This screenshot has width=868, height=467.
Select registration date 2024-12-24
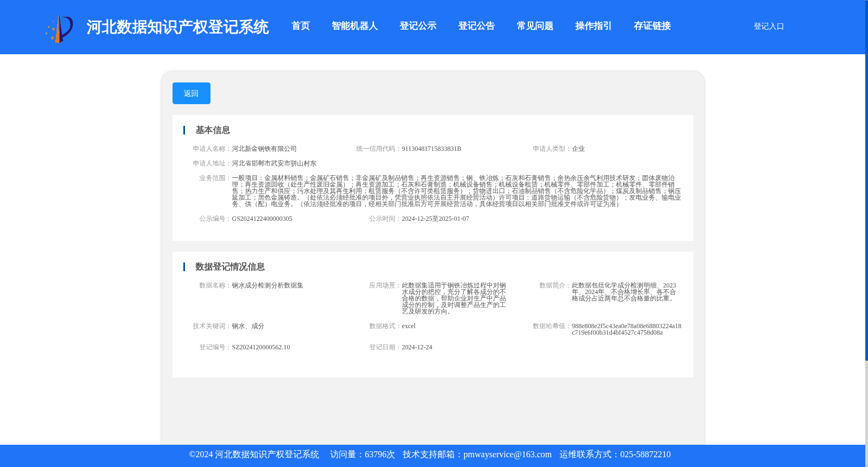[x=417, y=347]
